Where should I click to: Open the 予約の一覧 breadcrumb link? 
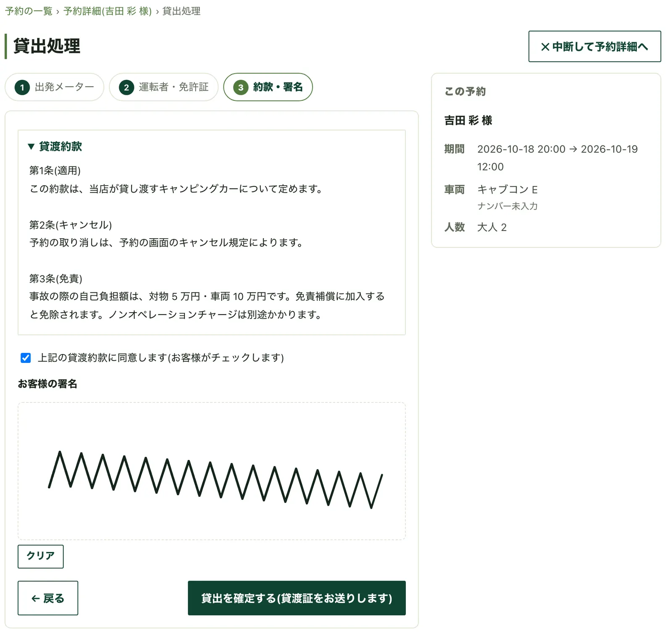pyautogui.click(x=29, y=11)
